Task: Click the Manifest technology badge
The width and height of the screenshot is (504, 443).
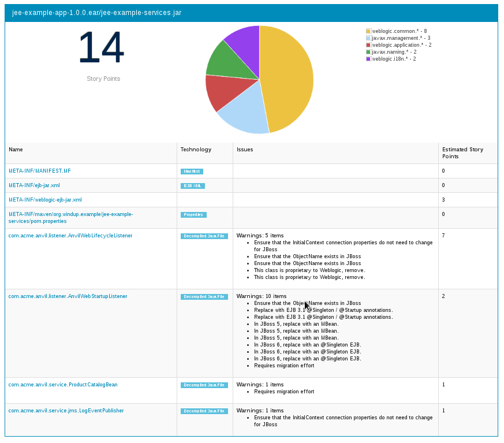Action: [x=192, y=172]
